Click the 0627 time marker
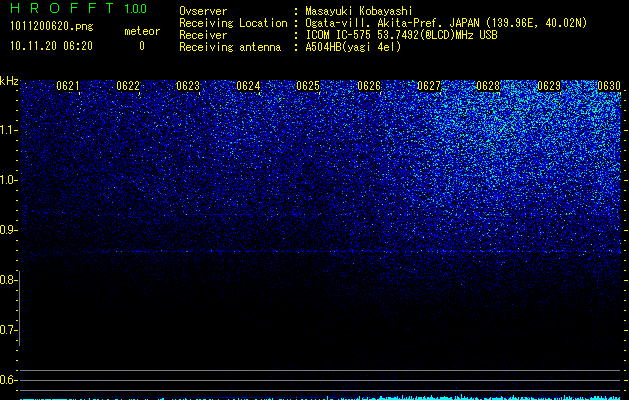This screenshot has width=629, height=400. click(x=429, y=86)
